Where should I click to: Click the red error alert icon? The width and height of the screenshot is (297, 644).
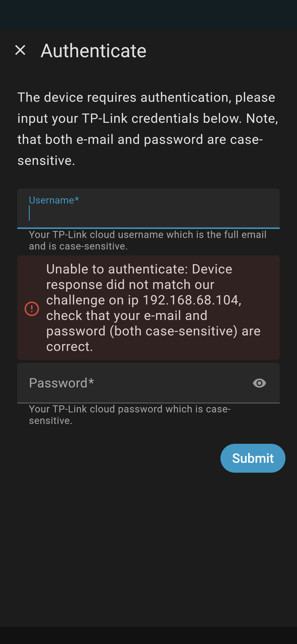pos(32,309)
